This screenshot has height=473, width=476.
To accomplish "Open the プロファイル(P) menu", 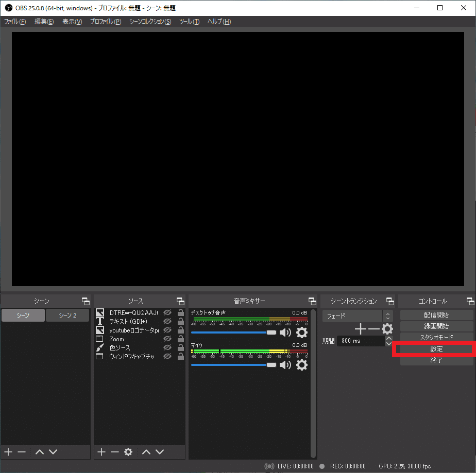I will click(105, 22).
